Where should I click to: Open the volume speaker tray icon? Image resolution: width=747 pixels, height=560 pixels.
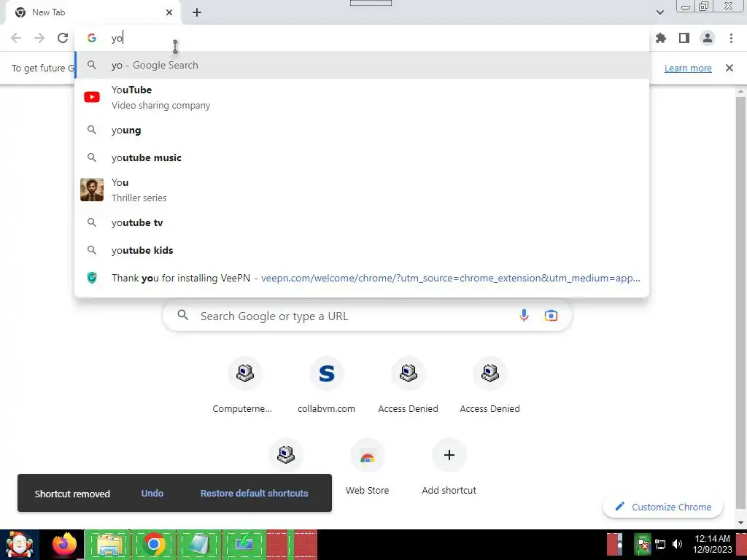(678, 544)
